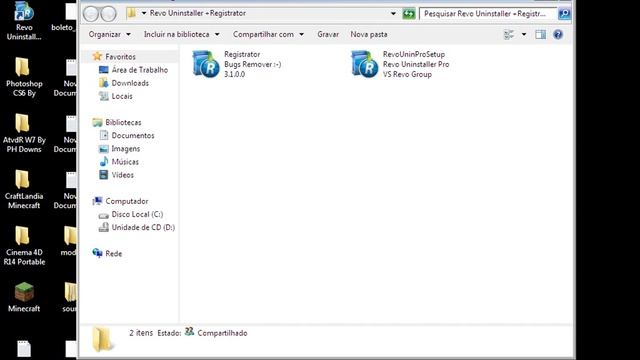The width and height of the screenshot is (640, 360).
Task: Click the green refresh button in address bar
Action: pos(409,14)
